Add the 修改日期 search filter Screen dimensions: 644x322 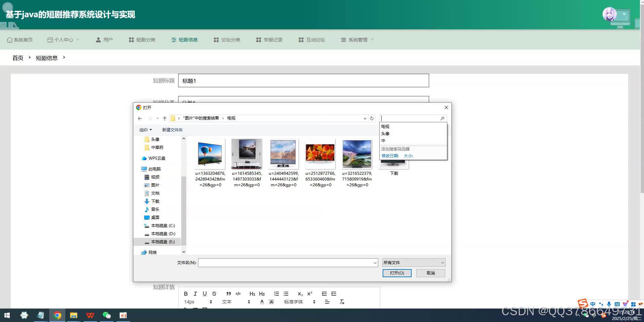click(390, 156)
